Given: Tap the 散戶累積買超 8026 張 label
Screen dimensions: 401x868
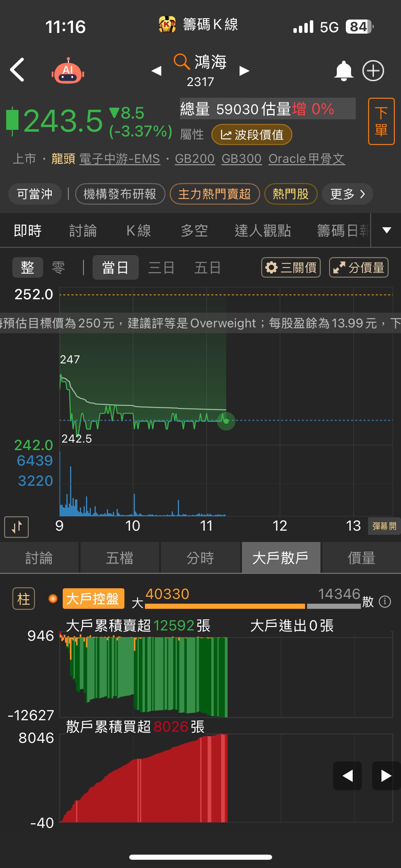Looking at the screenshot, I should (135, 726).
